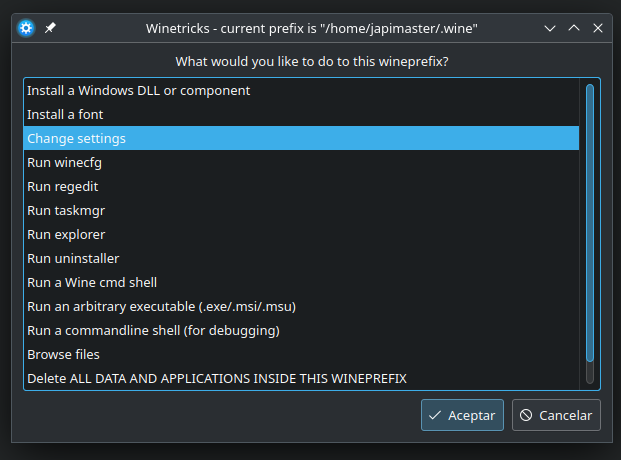This screenshot has width=621, height=460.
Task: Select the "Browse files" entry
Action: point(63,354)
